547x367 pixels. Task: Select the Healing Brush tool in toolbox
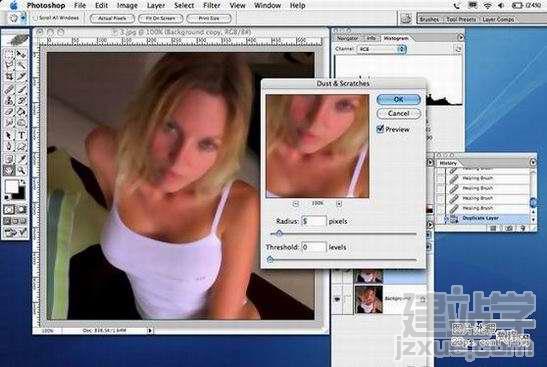tap(9, 89)
